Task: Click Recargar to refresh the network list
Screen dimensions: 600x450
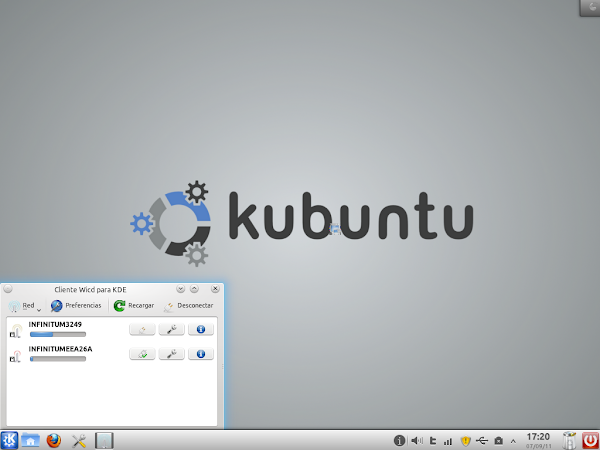Action: tap(134, 305)
